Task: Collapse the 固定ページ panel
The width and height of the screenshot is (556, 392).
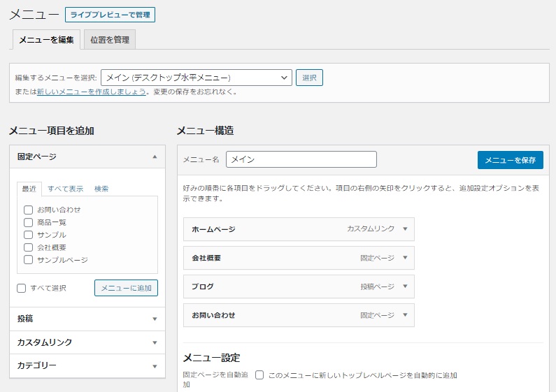Action: [x=155, y=157]
